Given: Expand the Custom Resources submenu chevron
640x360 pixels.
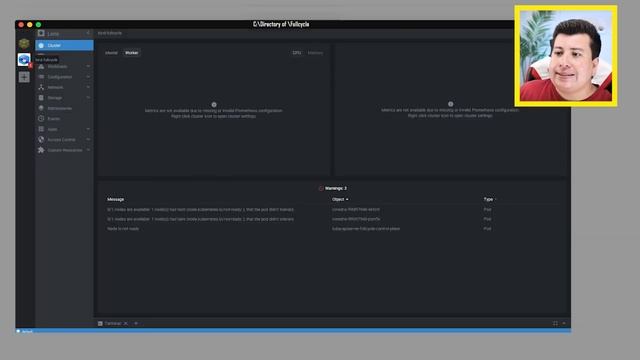Looking at the screenshot, I should pos(88,150).
